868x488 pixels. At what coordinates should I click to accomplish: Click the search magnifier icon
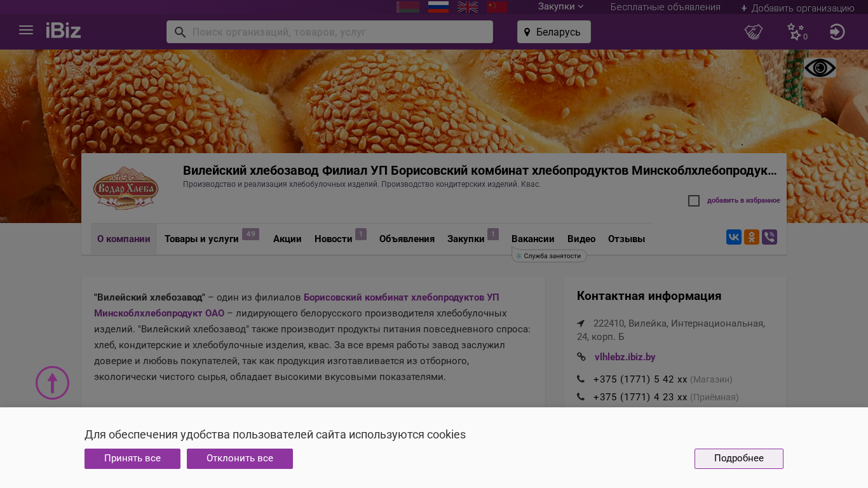pyautogui.click(x=180, y=32)
